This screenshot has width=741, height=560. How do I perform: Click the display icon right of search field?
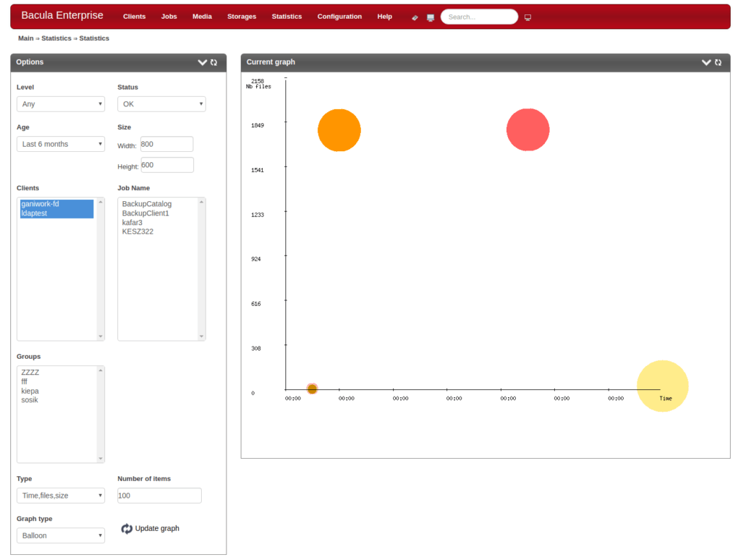click(528, 16)
